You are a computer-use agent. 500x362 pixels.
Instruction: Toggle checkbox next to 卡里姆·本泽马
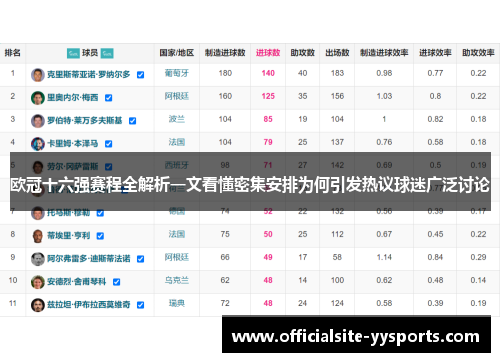pos(109,144)
